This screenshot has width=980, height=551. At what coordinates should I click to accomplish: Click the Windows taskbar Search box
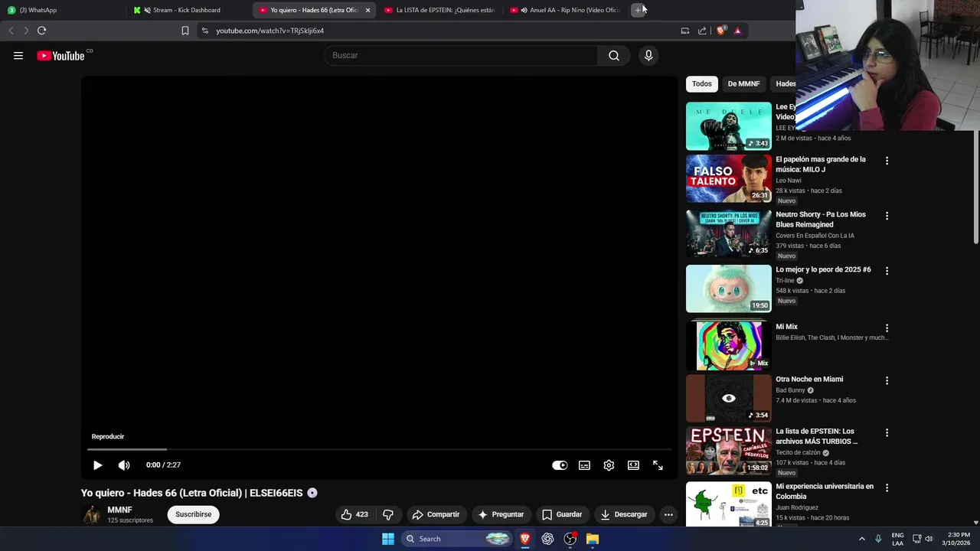point(457,539)
